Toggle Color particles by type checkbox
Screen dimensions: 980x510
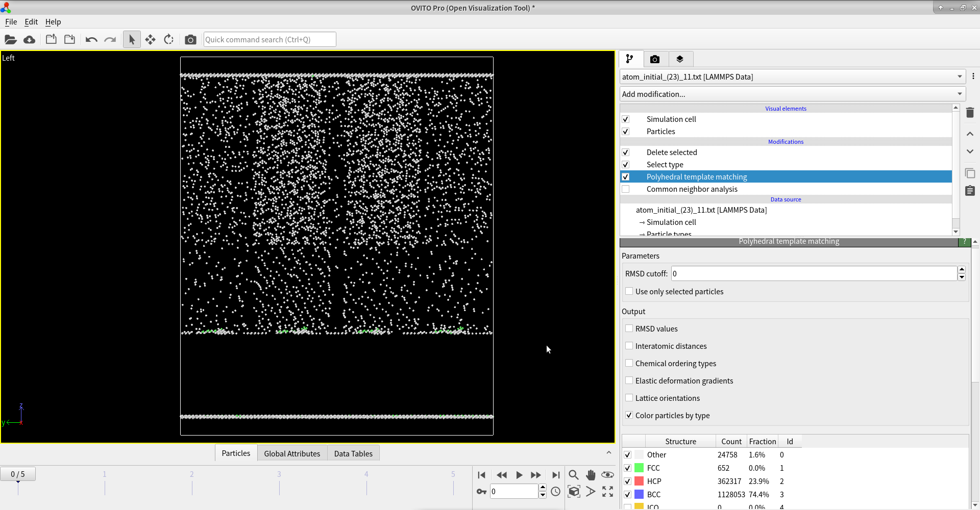629,415
